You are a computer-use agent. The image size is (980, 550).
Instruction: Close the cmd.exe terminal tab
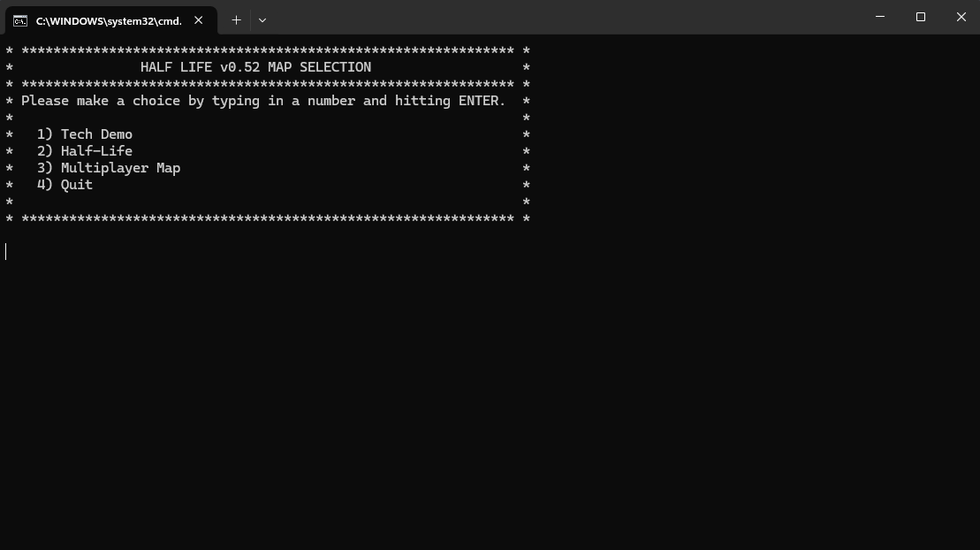point(198,20)
